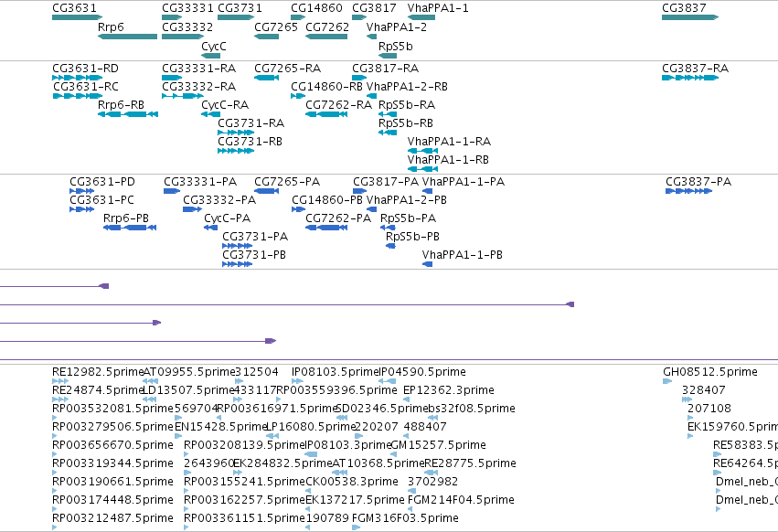Click the RP003212487.5prime EST label

click(x=112, y=518)
